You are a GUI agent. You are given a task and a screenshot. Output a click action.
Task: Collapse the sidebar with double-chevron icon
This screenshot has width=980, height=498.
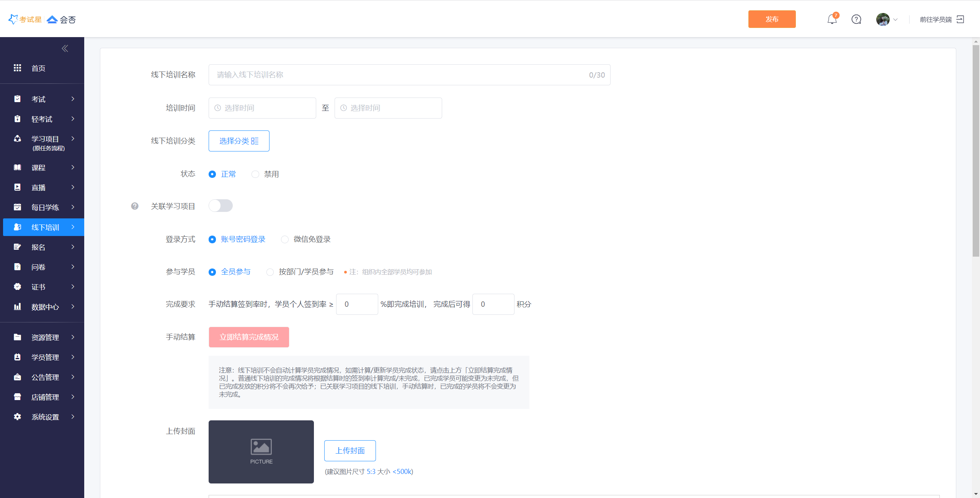[x=65, y=48]
